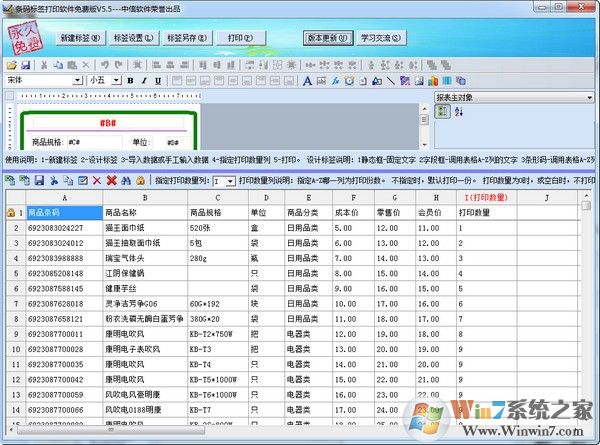The width and height of the screenshot is (600, 445).
Task: Click the 新建标签(N) button
Action: coord(80,38)
